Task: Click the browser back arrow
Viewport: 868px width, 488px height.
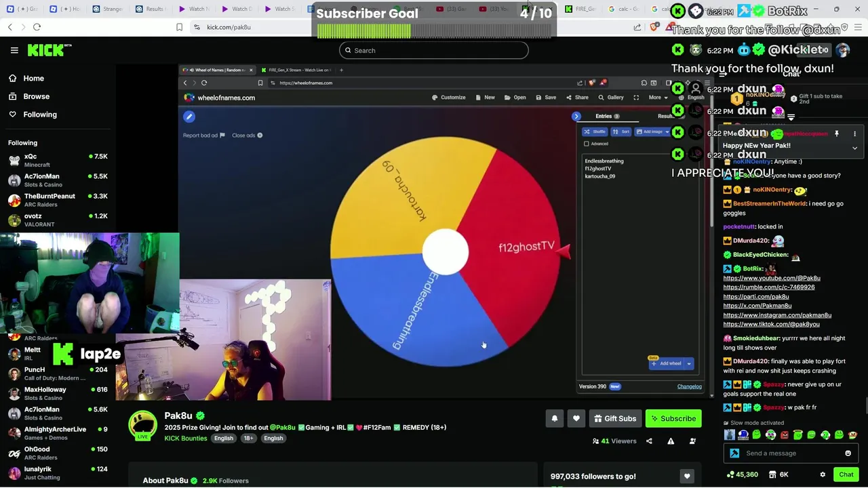Action: (x=10, y=27)
